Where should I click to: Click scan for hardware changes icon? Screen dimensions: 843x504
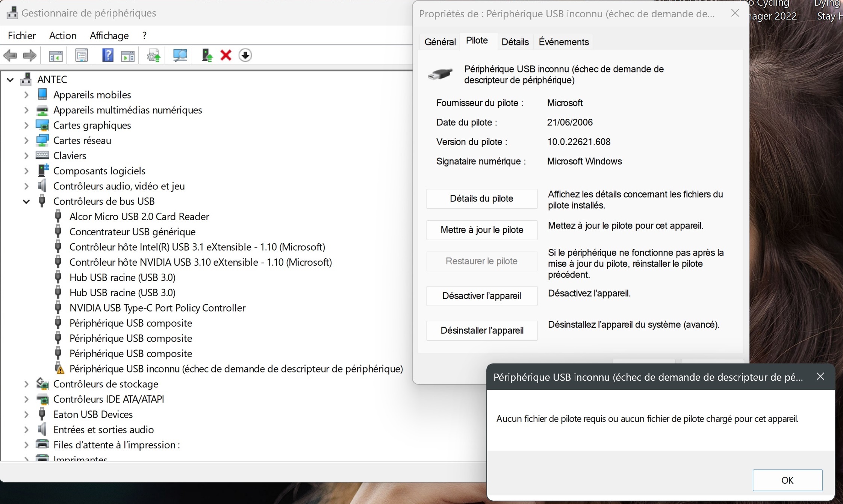[180, 56]
